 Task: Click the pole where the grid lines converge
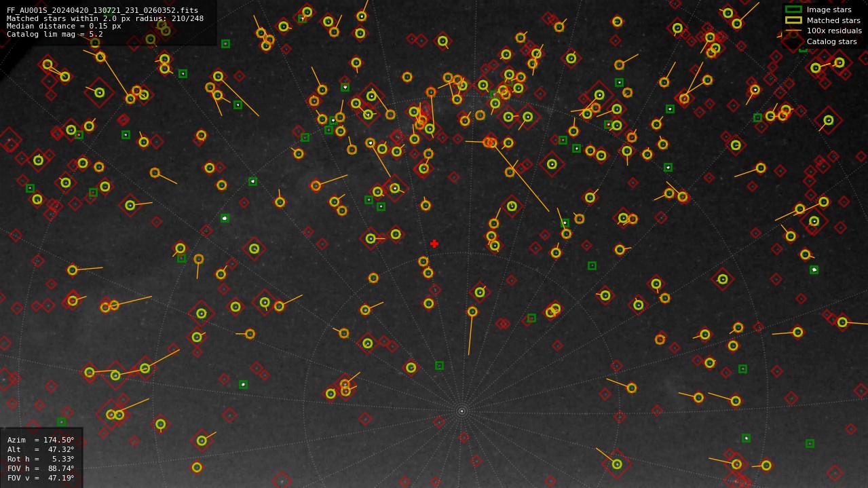(462, 411)
